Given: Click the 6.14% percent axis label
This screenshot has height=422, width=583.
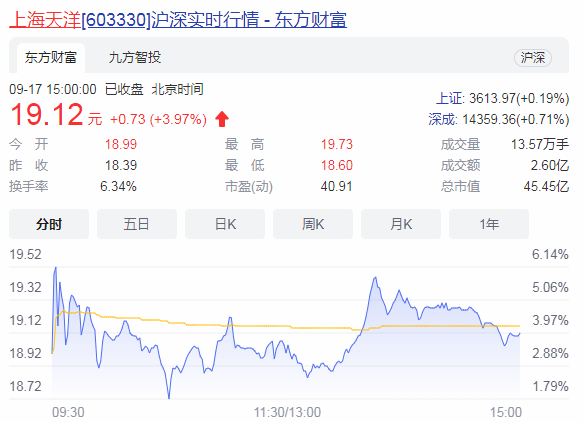Looking at the screenshot, I should tap(550, 254).
